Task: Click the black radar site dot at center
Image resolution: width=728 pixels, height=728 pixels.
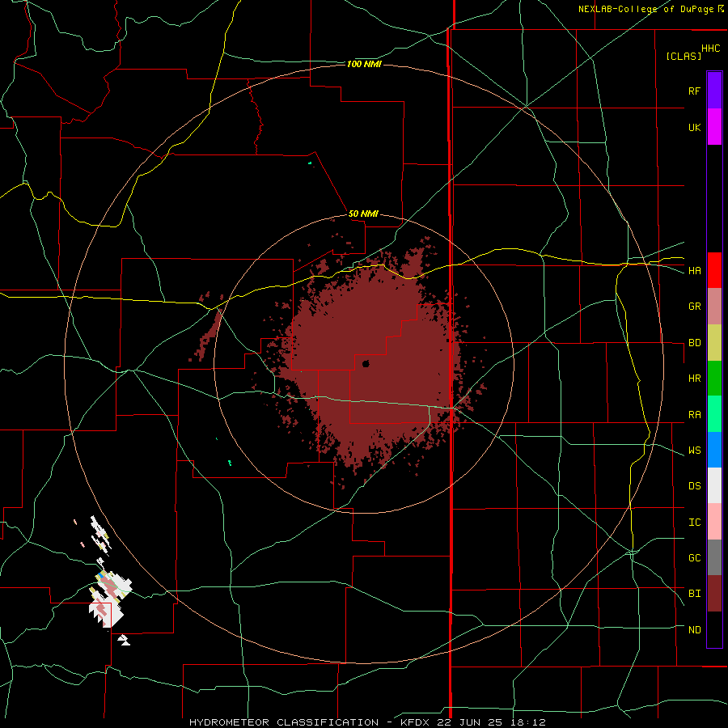Action: [x=366, y=364]
